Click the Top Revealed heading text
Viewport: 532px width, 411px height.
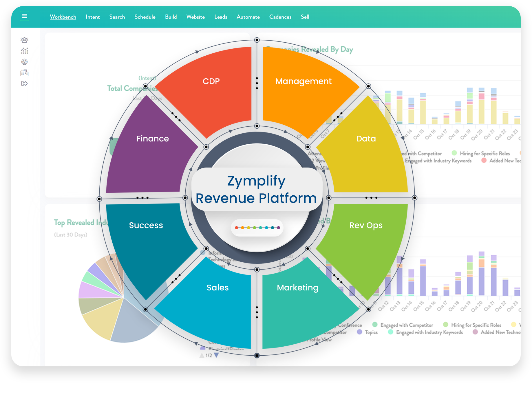point(81,222)
